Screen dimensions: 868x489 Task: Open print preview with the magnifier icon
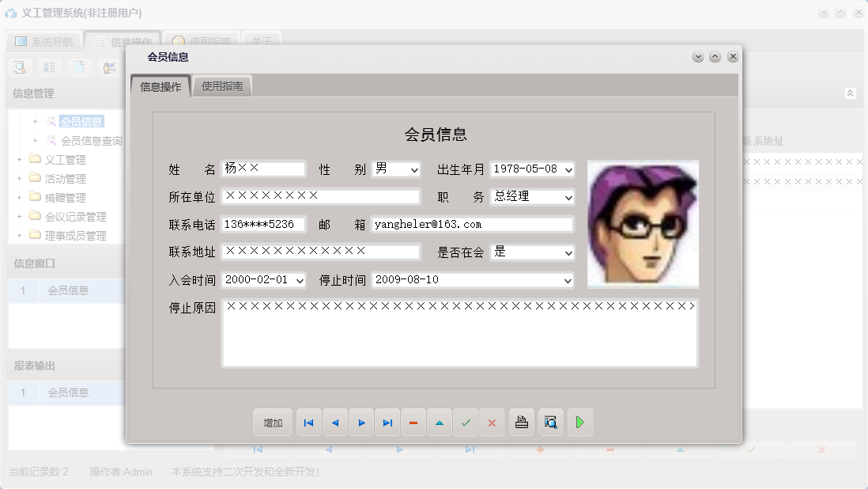click(550, 422)
